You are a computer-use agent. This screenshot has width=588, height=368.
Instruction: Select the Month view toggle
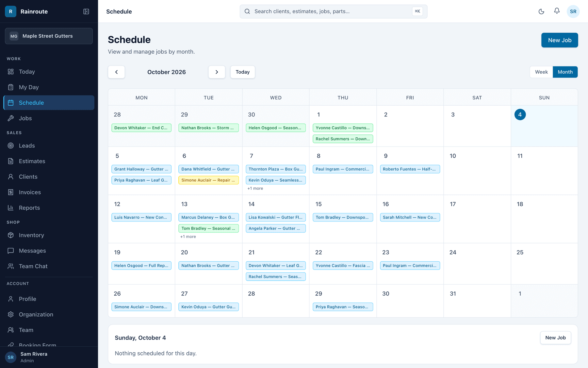tap(565, 72)
